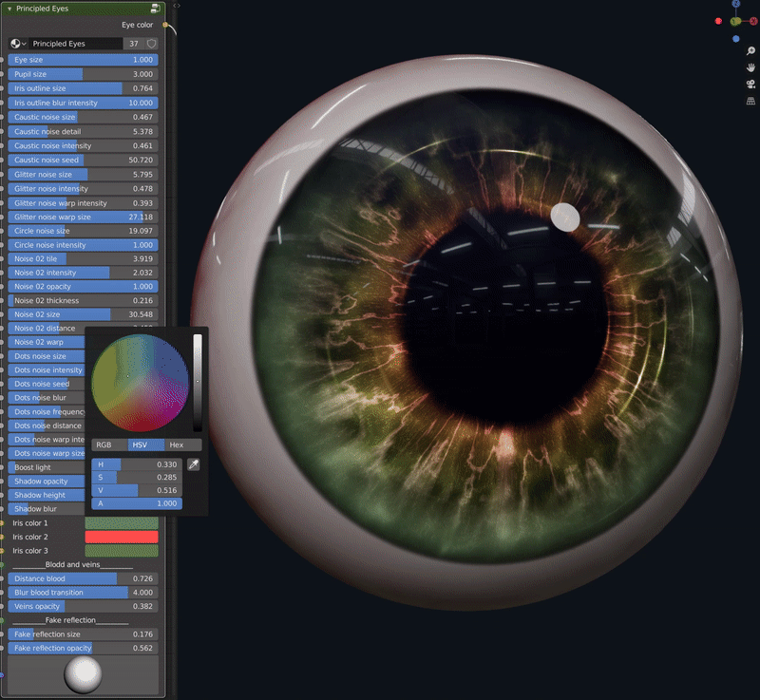Click the node options icon in header
Viewport: 760px width, 700px height.
click(156, 9)
